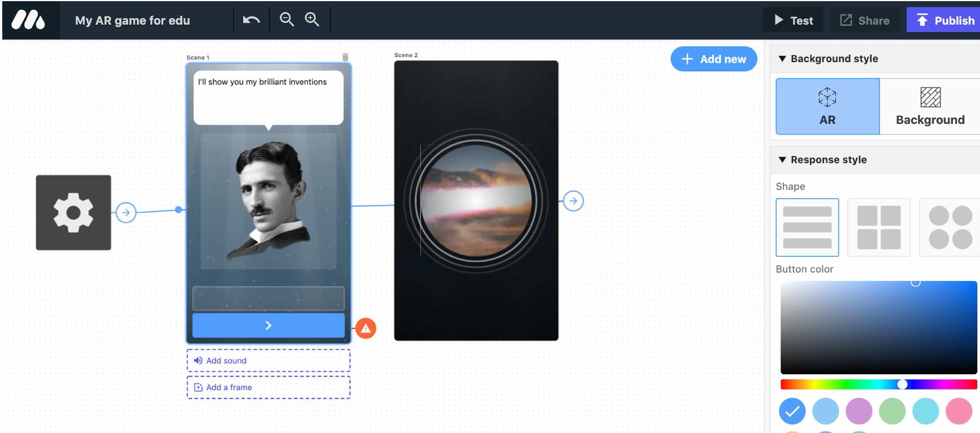Select the light blue color swatch
Image resolution: width=980 pixels, height=433 pixels.
[826, 411]
